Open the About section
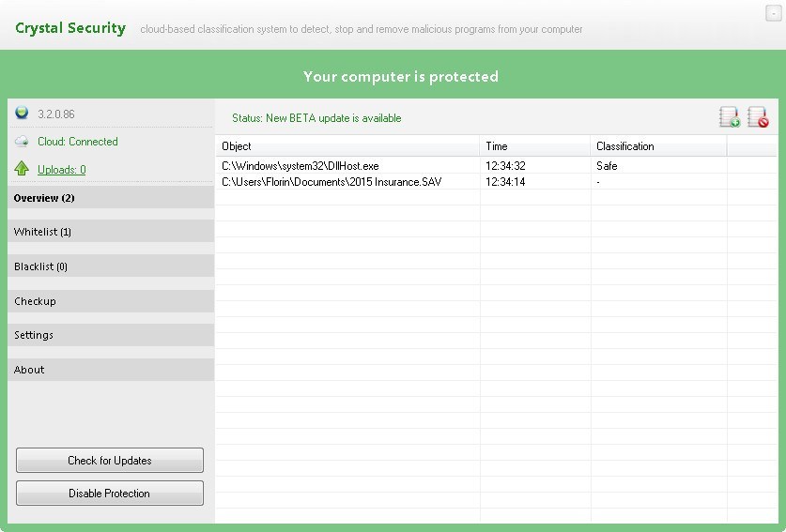Screen dimensions: 786x532 point(111,370)
